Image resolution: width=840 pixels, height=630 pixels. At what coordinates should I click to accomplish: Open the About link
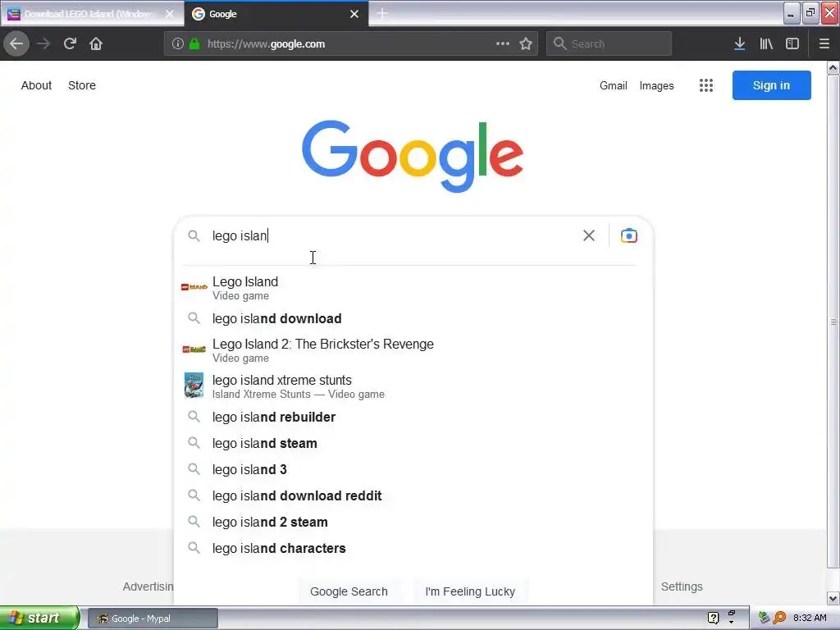(36, 85)
